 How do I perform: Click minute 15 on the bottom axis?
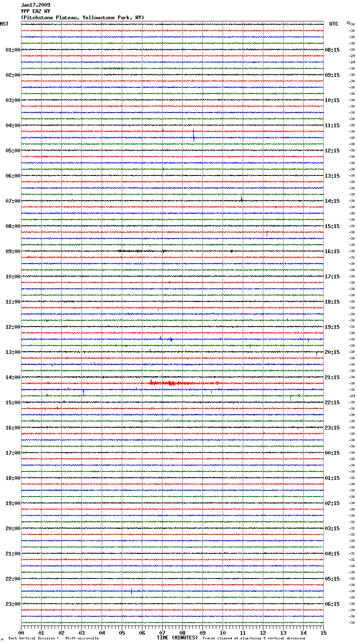[323, 633]
